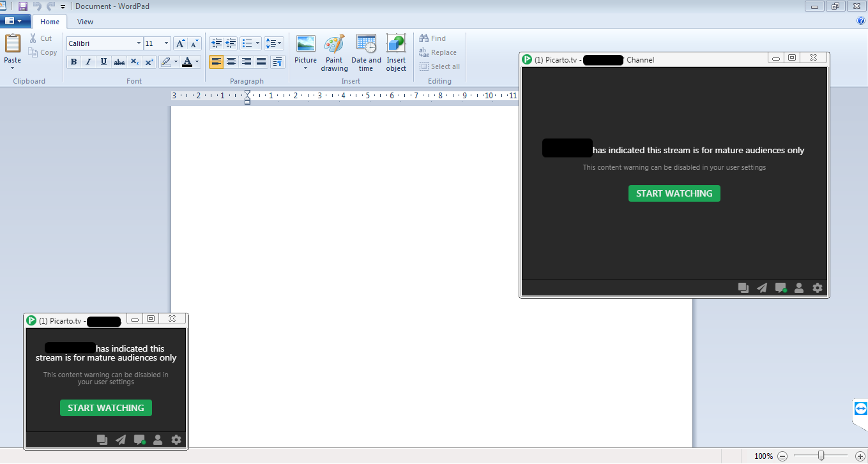868x464 pixels.
Task: Click Select all in the Editing group
Action: tap(439, 66)
